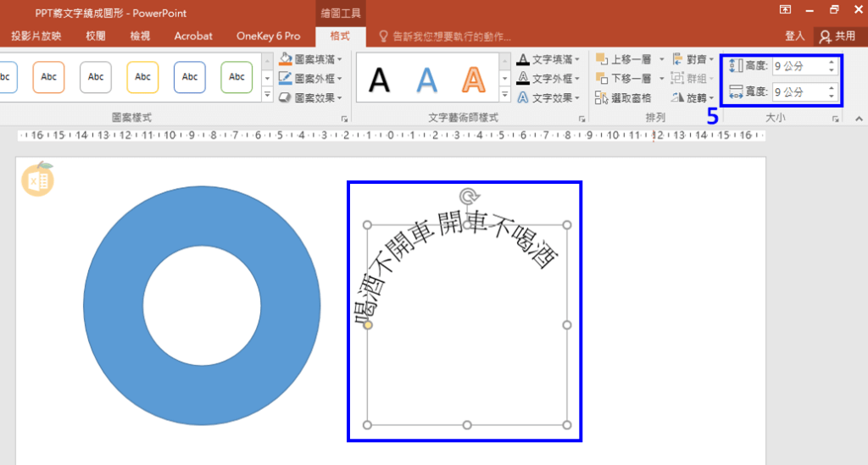Open 文字效果 text effects
The width and height of the screenshot is (868, 465).
tap(551, 97)
